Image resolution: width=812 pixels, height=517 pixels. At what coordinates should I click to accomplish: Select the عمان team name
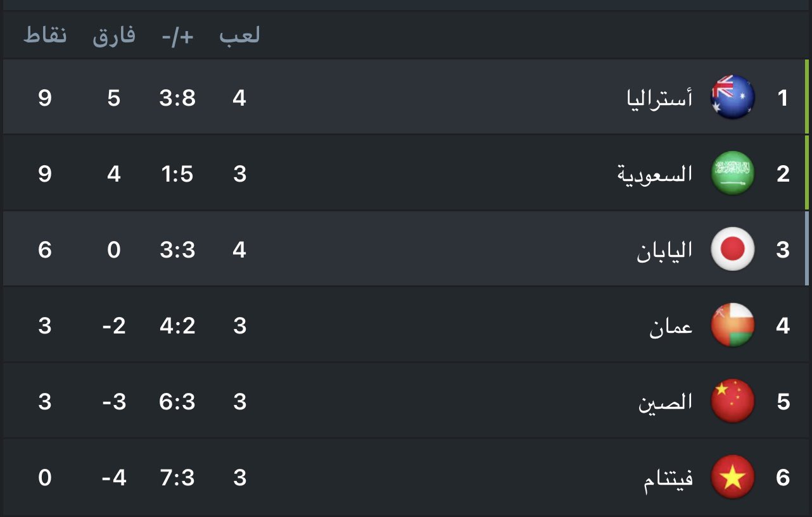(x=671, y=327)
